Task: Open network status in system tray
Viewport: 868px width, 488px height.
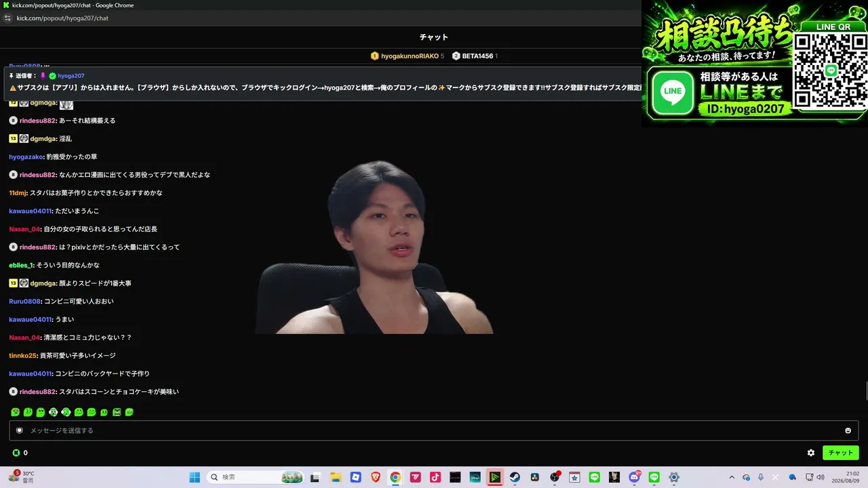Action: 809,477
